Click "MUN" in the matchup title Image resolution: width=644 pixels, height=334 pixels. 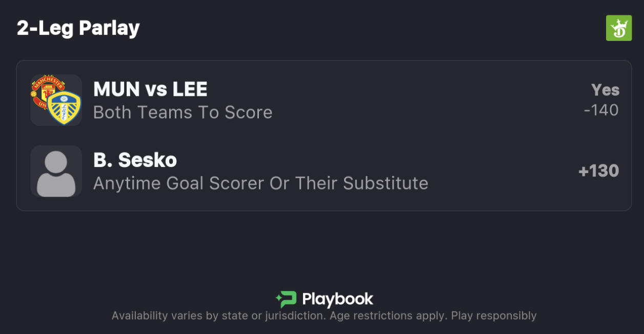[x=116, y=90]
